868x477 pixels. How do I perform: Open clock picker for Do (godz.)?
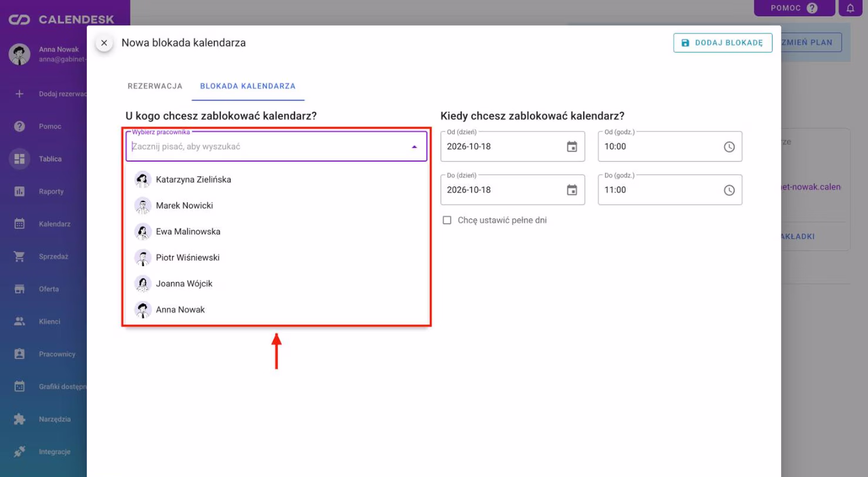tap(729, 190)
